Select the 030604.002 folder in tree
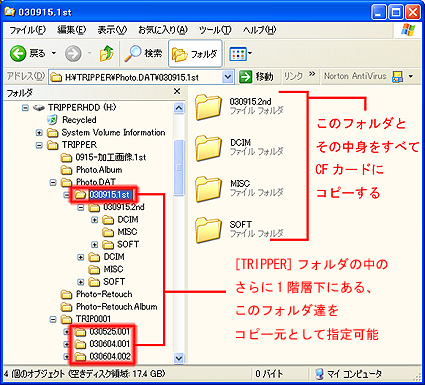The width and height of the screenshot is (425, 385). (x=110, y=356)
